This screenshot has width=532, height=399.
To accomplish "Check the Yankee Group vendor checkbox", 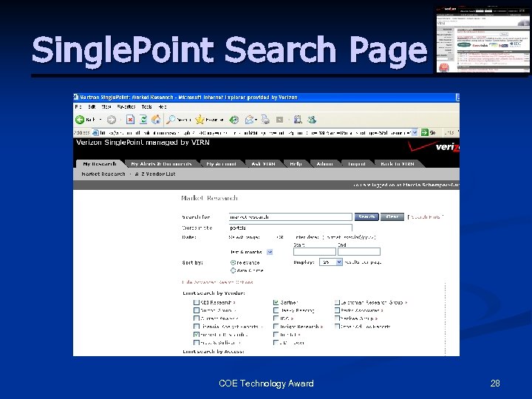I will pyautogui.click(x=337, y=318).
